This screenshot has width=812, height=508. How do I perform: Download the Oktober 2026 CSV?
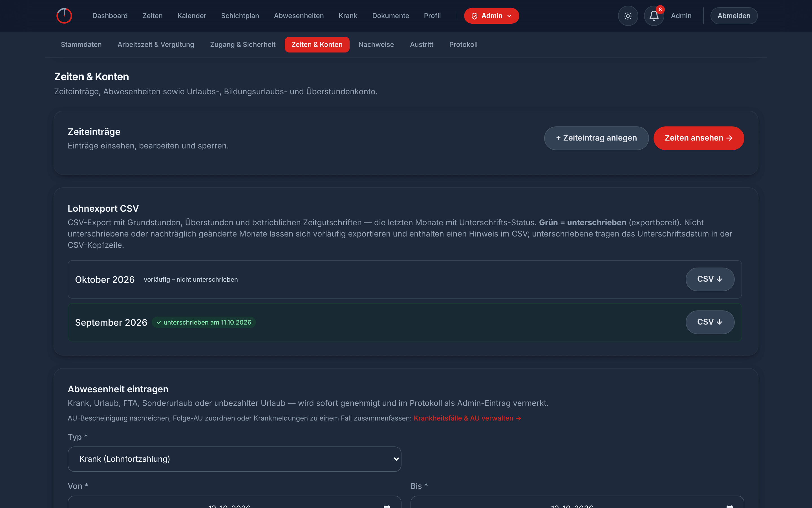click(710, 279)
